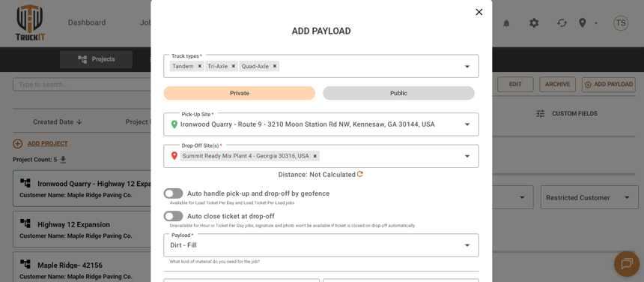The width and height of the screenshot is (644, 282).
Task: Remove the Tri-Axle truck type chip
Action: (234, 66)
